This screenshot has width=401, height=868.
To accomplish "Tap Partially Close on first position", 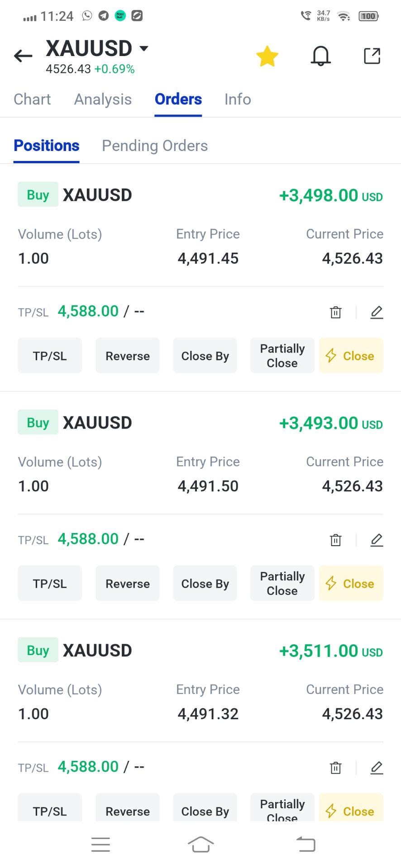I will (282, 356).
